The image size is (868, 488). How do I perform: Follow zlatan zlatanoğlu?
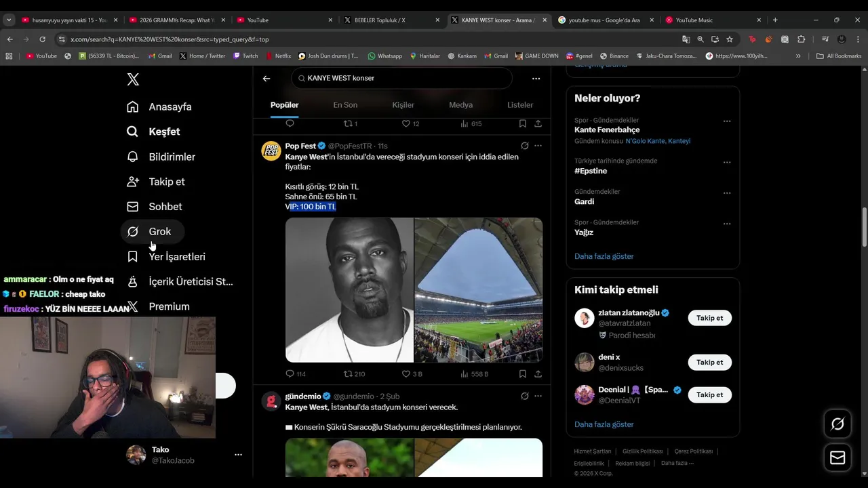click(709, 318)
